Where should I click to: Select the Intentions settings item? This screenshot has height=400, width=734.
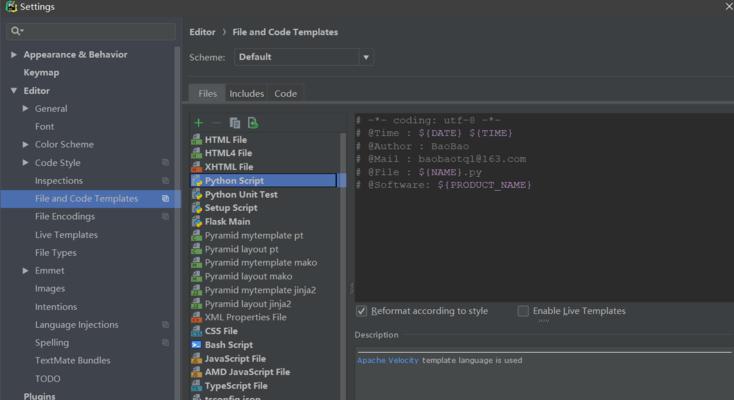pyautogui.click(x=56, y=307)
